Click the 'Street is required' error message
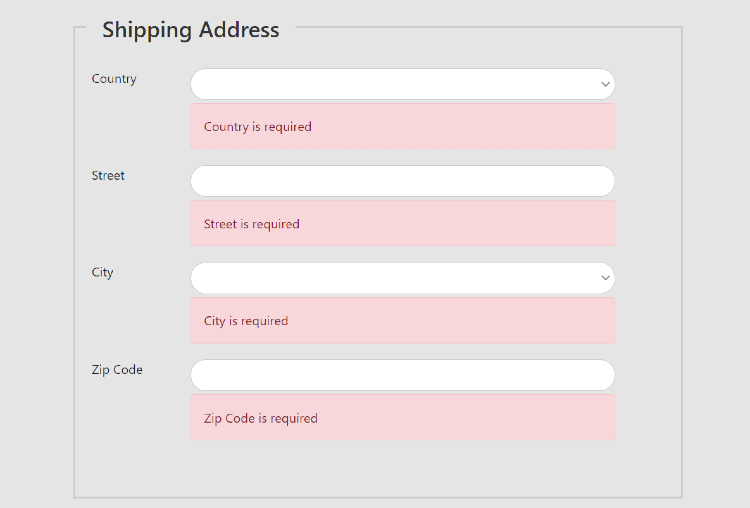This screenshot has width=750, height=508. tap(252, 224)
